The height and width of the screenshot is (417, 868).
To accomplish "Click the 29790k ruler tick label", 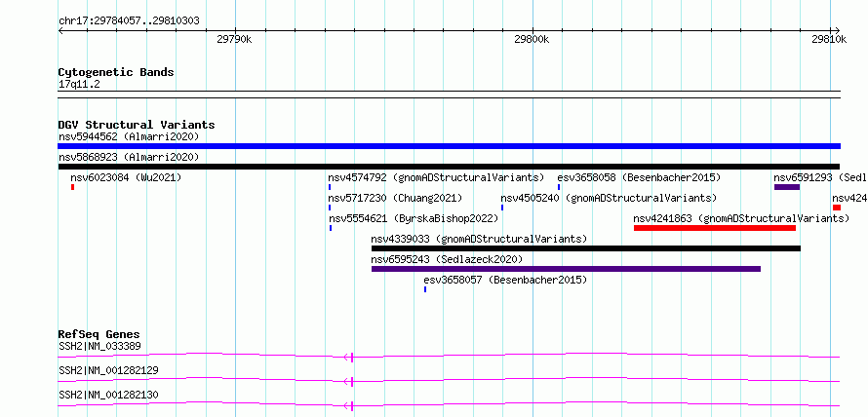I will (x=234, y=39).
